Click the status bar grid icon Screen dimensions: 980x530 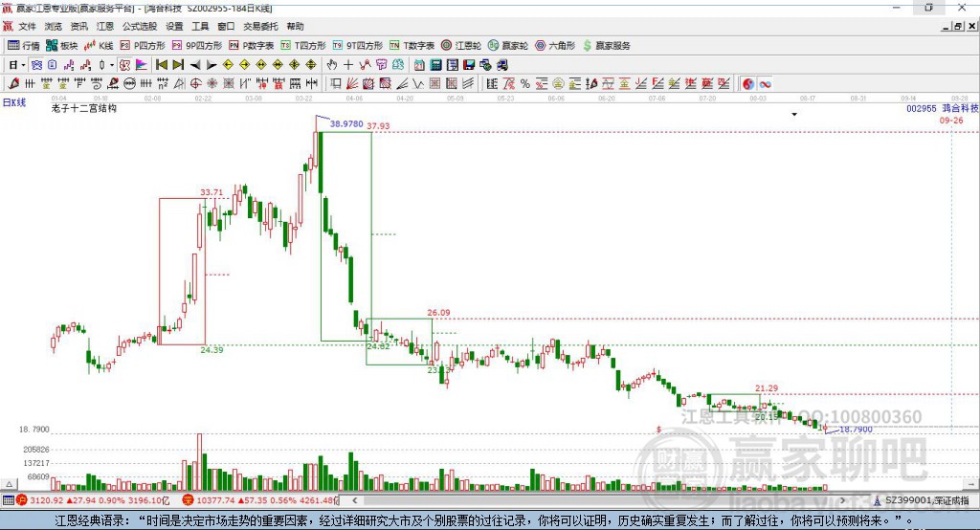coord(8,500)
